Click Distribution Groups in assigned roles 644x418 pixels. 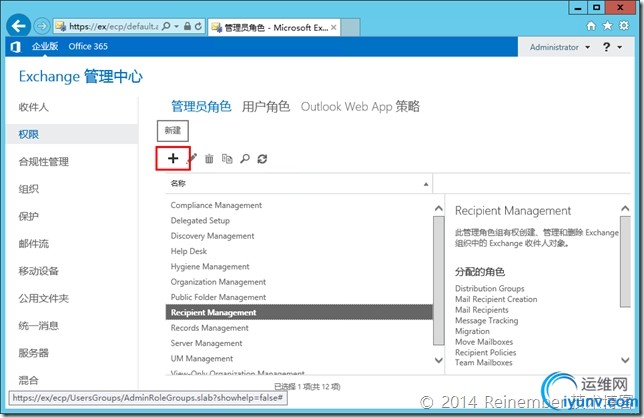490,289
